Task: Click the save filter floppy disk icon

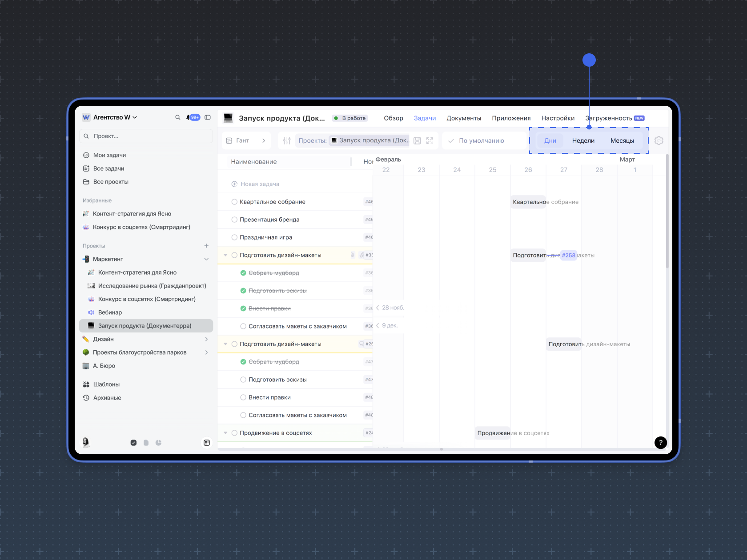Action: click(x=417, y=140)
